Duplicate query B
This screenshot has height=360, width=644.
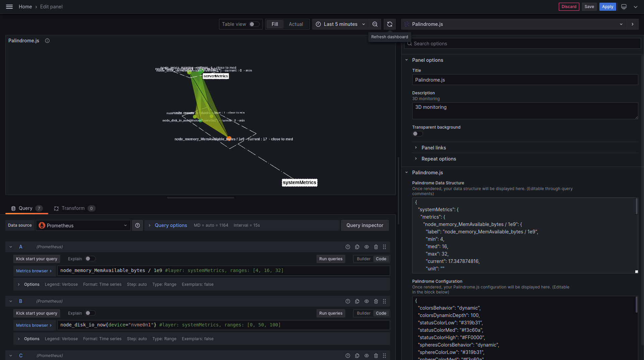click(x=357, y=301)
